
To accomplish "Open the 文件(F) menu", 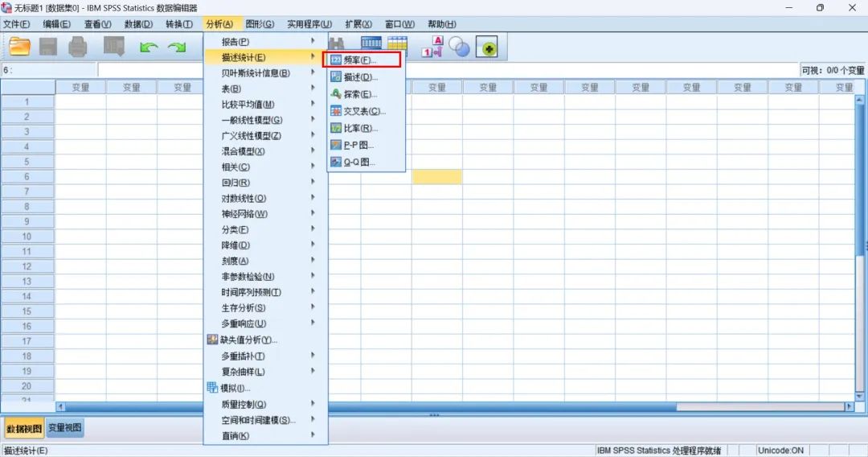I will (x=17, y=24).
